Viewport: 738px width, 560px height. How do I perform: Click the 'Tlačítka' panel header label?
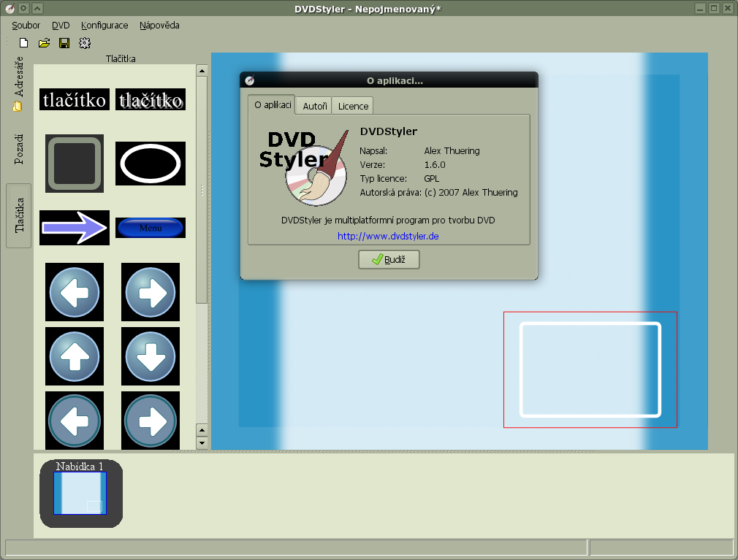(121, 58)
